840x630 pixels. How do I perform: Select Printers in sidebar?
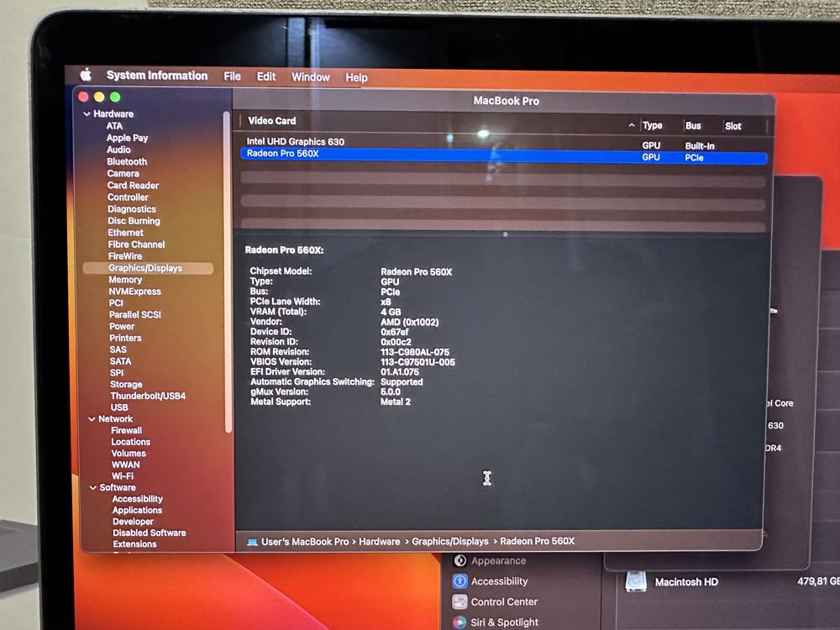pos(125,338)
